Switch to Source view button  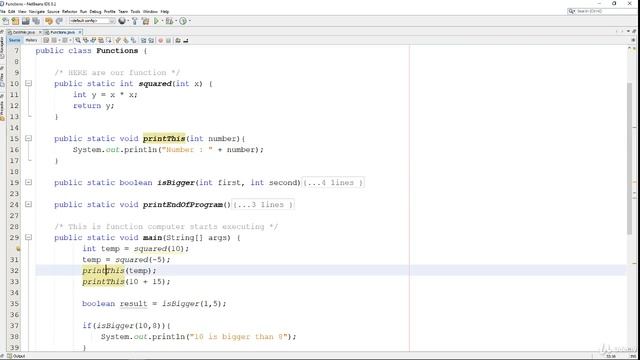click(14, 40)
